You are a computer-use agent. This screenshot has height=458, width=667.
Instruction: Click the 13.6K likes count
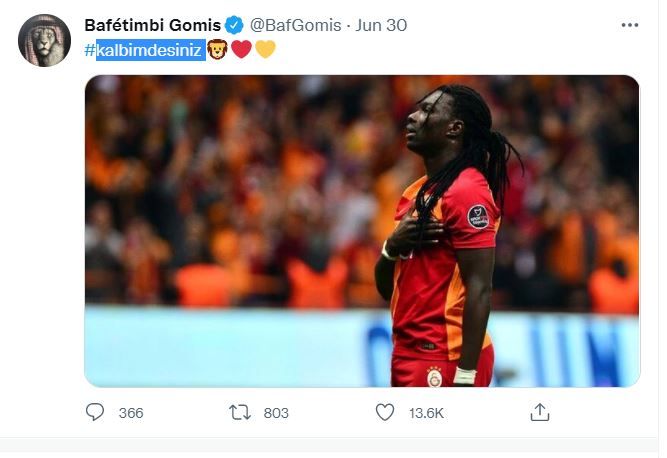click(x=426, y=413)
